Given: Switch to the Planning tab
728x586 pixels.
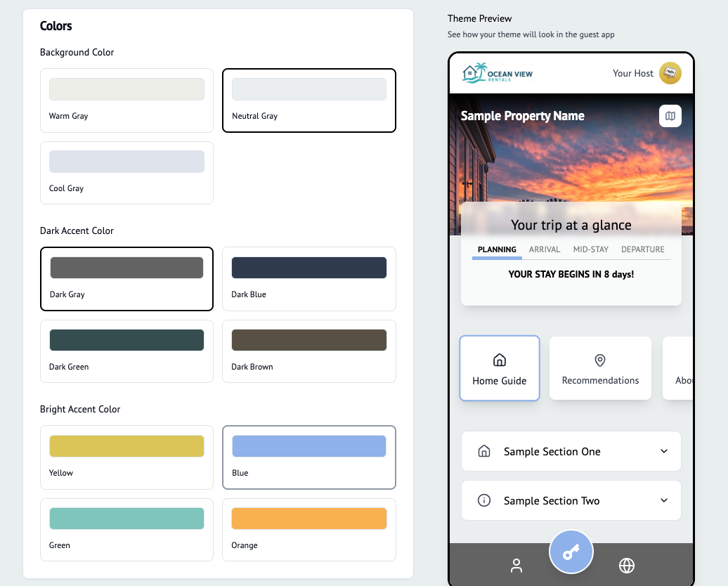Looking at the screenshot, I should pyautogui.click(x=497, y=249).
